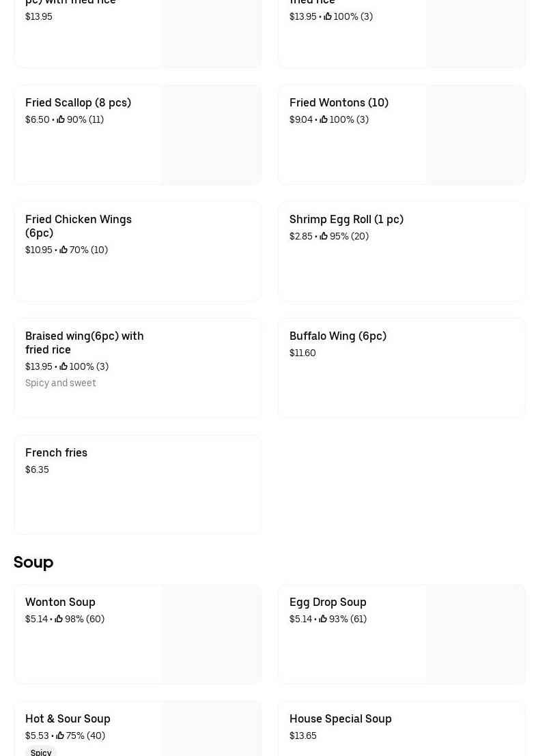Click Hot & Sour Soup thumbs-up icon
This screenshot has height=756, width=549.
click(x=60, y=736)
